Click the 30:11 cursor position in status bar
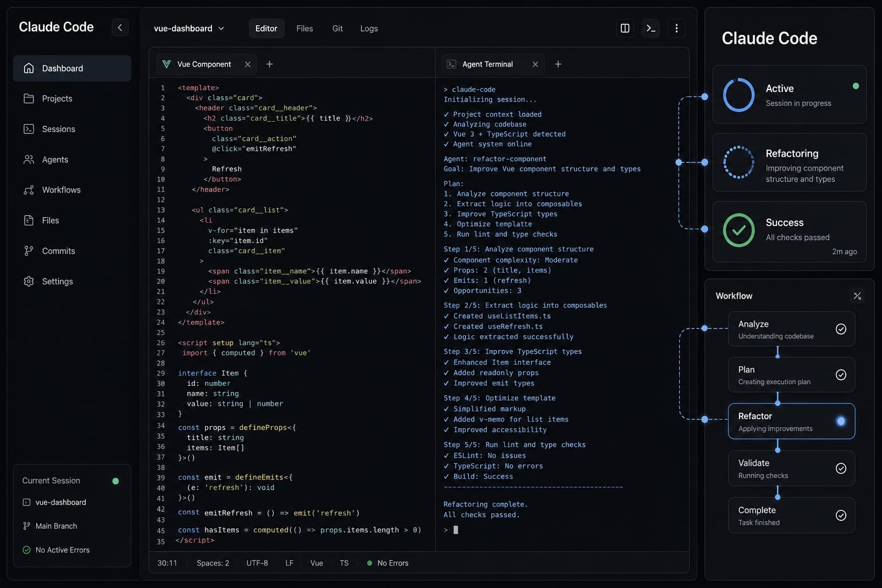The height and width of the screenshot is (588, 882). (x=168, y=563)
